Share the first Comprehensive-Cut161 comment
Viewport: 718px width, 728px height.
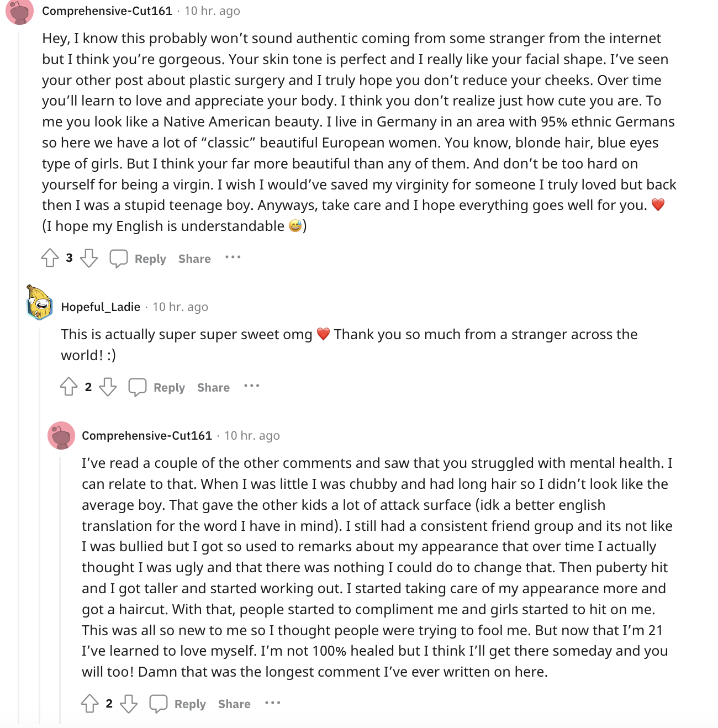click(x=194, y=259)
